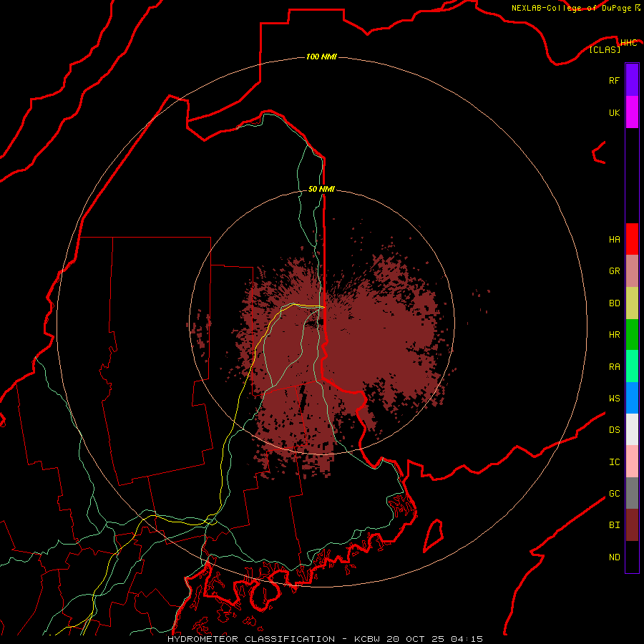Screen dimensions: 644x644
Task: Click the HYDROMETEOR CLASSIFICATION title text
Action: coord(251,639)
